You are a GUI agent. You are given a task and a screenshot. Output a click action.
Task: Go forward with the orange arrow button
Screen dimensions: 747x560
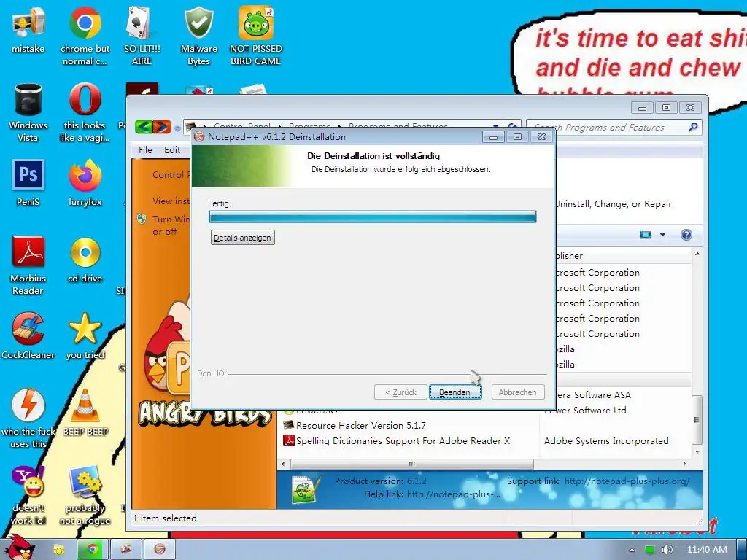point(161,127)
